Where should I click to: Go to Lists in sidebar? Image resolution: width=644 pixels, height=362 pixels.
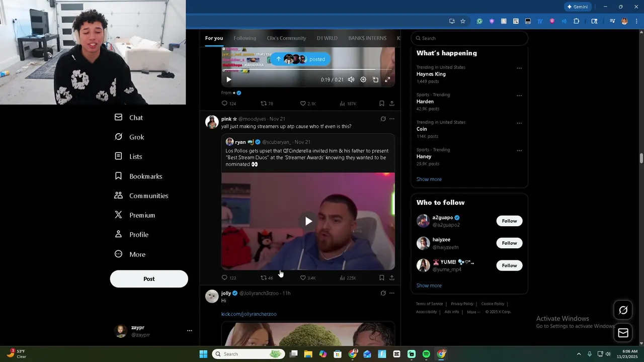pos(128,156)
